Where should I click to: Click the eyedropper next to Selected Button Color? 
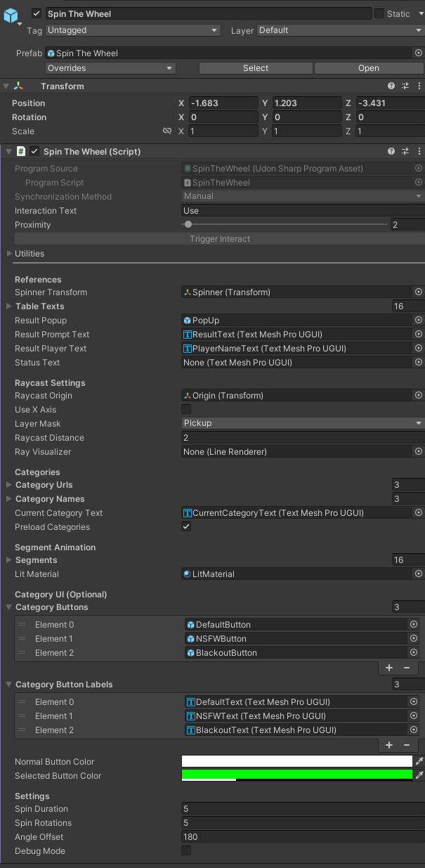[420, 775]
